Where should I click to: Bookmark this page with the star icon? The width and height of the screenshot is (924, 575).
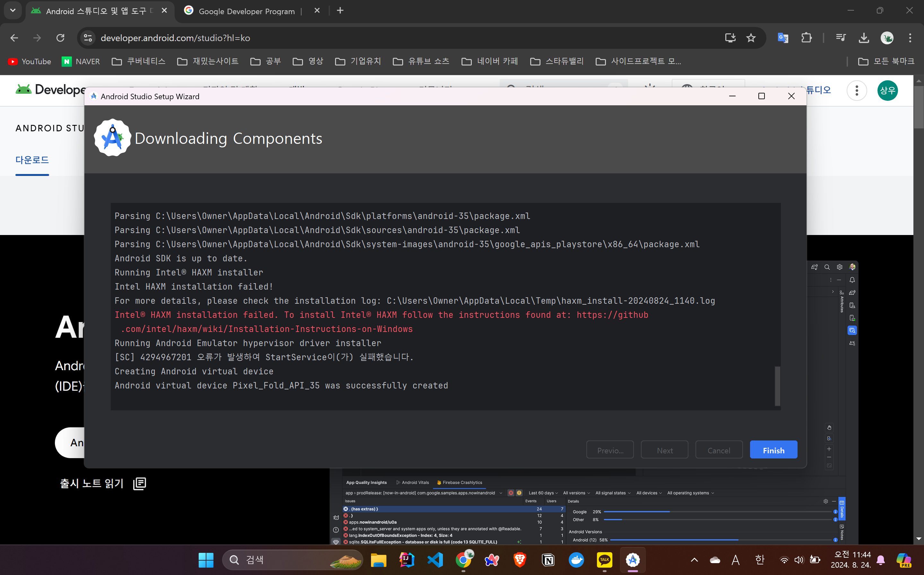(x=751, y=38)
